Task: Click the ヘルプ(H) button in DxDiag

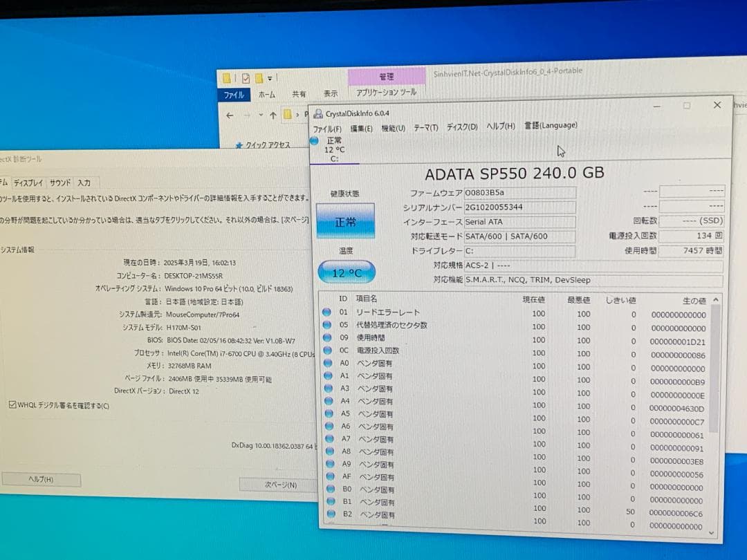Action: [41, 478]
